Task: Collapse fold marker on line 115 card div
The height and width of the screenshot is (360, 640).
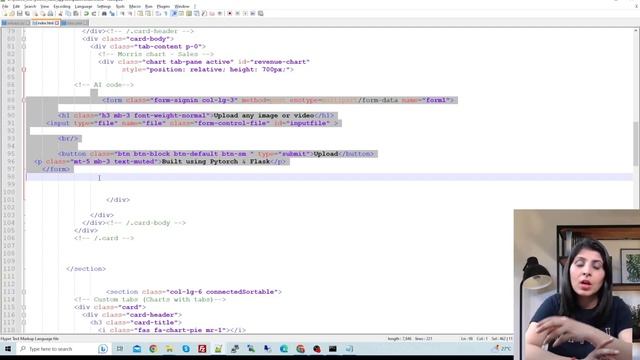Action: click(24, 307)
